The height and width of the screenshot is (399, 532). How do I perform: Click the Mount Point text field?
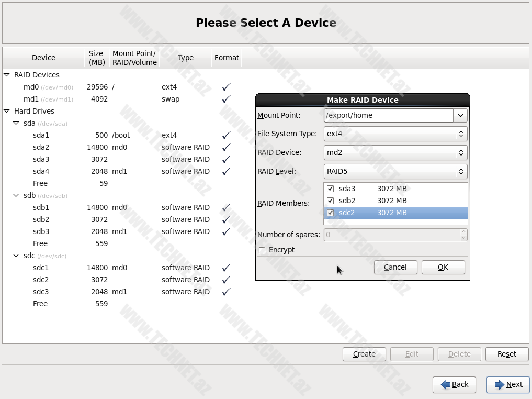click(388, 115)
